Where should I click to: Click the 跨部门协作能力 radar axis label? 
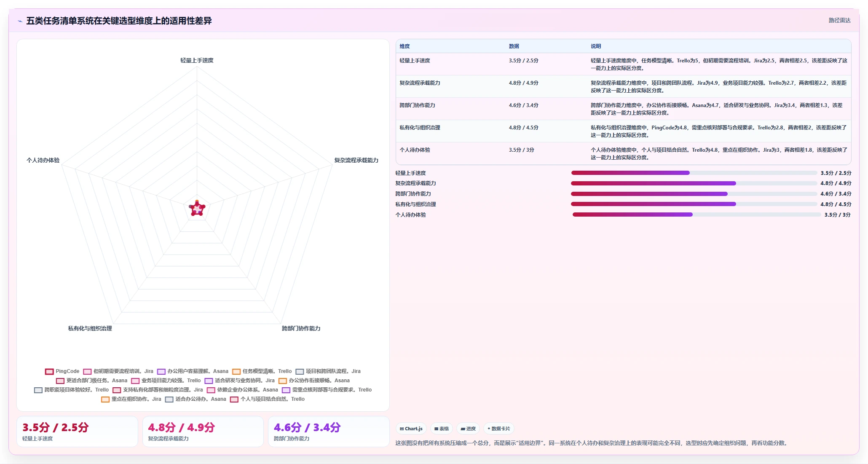(x=301, y=328)
